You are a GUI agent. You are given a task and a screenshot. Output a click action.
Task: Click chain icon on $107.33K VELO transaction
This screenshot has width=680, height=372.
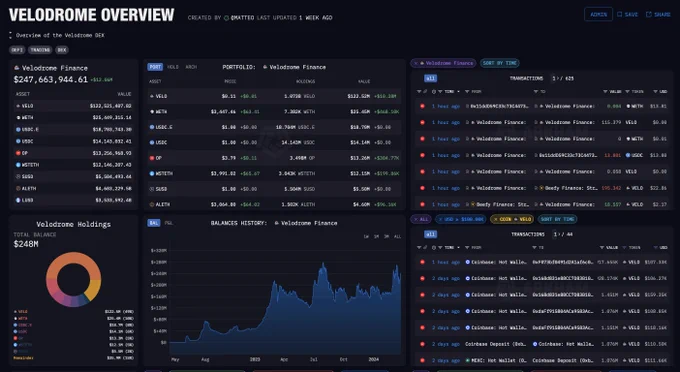pyautogui.click(x=422, y=262)
